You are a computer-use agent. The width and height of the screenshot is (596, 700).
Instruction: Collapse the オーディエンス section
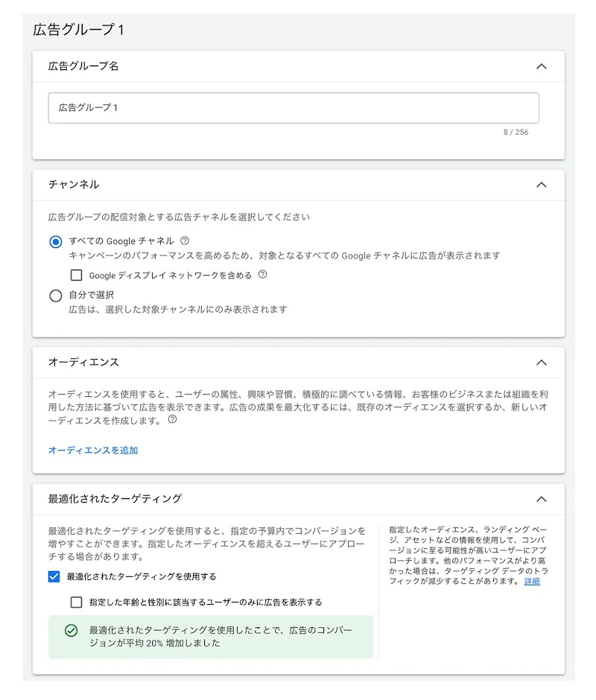(542, 362)
